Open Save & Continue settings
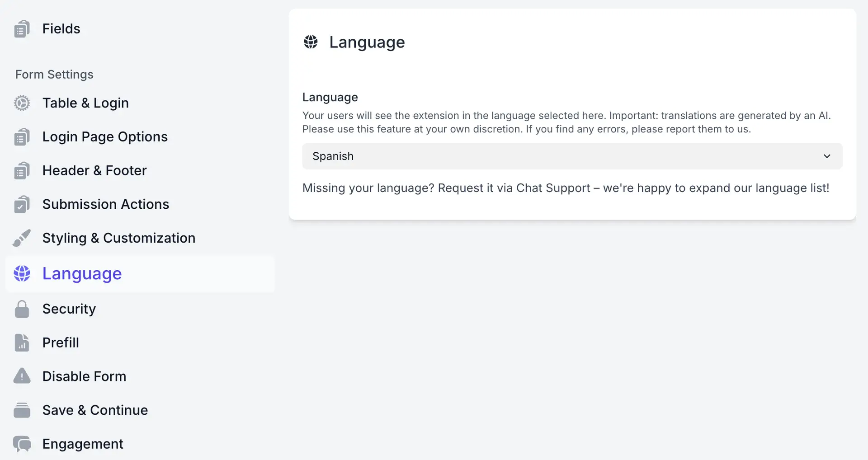Screen dimensions: 868x460 coord(95,410)
